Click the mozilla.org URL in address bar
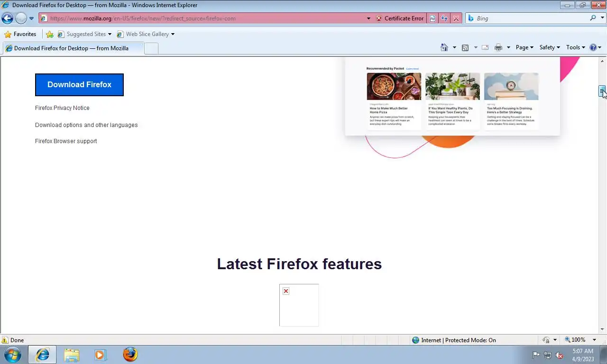The width and height of the screenshot is (607, 364). (143, 18)
